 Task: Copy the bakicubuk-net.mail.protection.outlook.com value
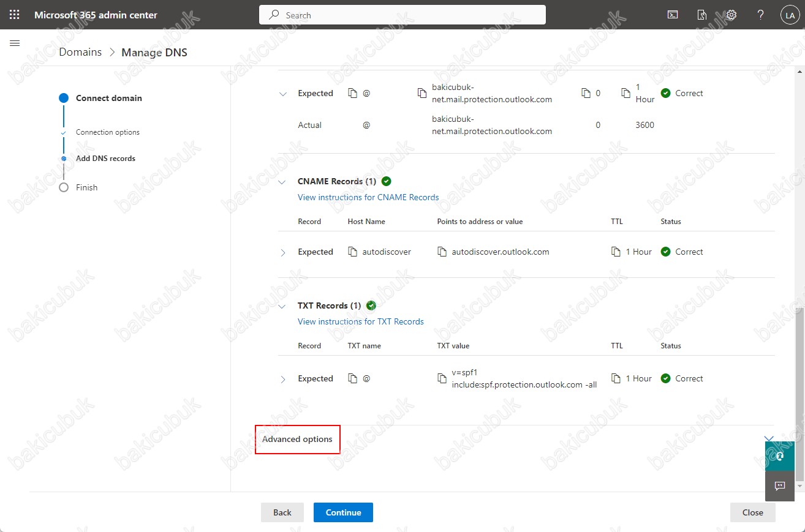tap(421, 94)
